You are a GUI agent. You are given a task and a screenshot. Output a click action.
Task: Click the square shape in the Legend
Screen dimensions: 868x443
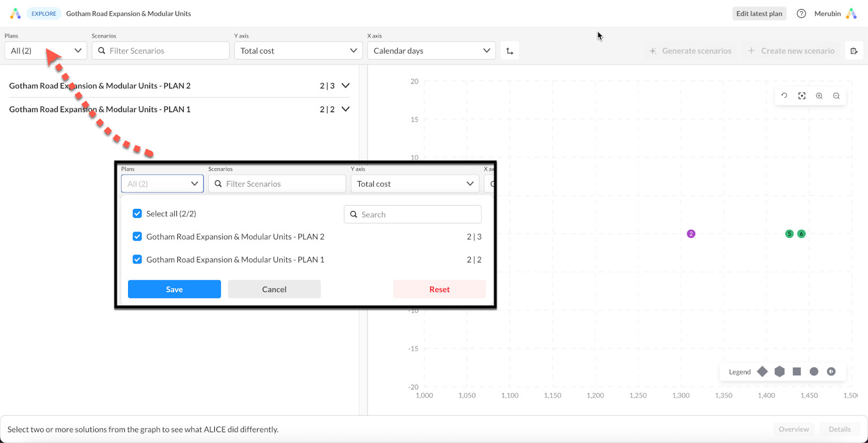(x=797, y=371)
